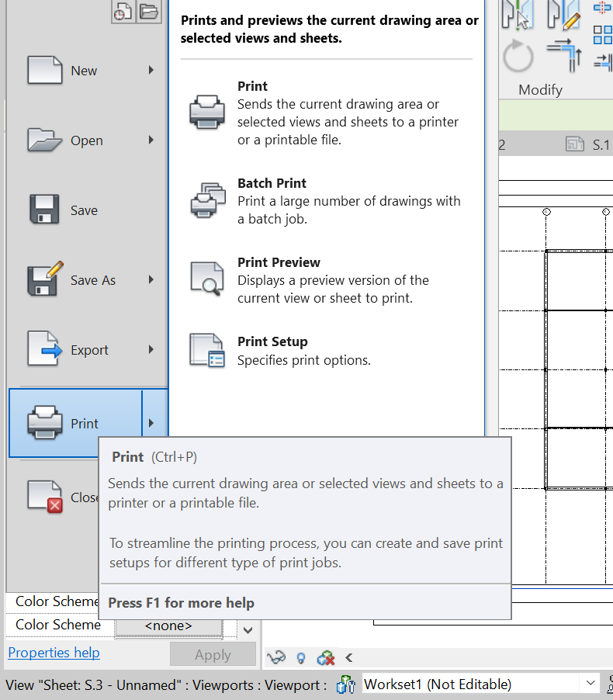This screenshot has width=613, height=700.
Task: Toggle the Reveal Constraints glasses icon
Action: tap(276, 657)
